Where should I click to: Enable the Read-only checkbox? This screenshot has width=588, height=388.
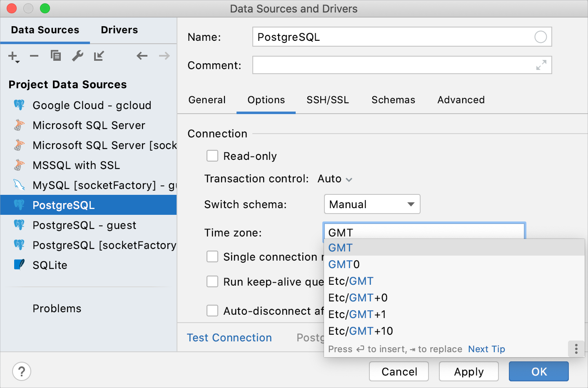coord(212,156)
